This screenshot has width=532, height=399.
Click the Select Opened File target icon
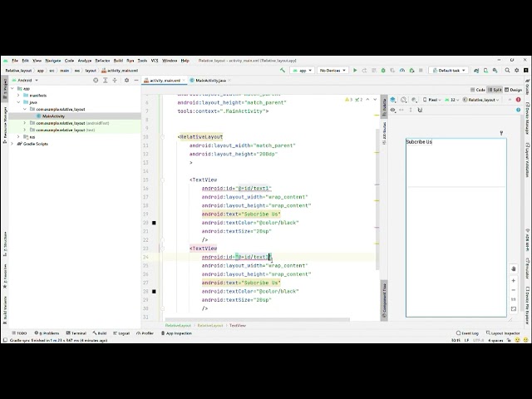click(96, 81)
